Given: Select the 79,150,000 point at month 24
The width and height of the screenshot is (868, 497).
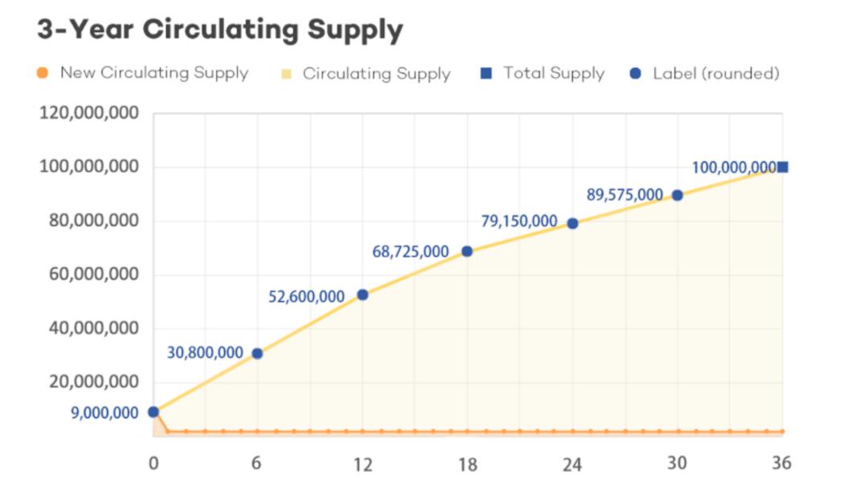Looking at the screenshot, I should point(572,224).
